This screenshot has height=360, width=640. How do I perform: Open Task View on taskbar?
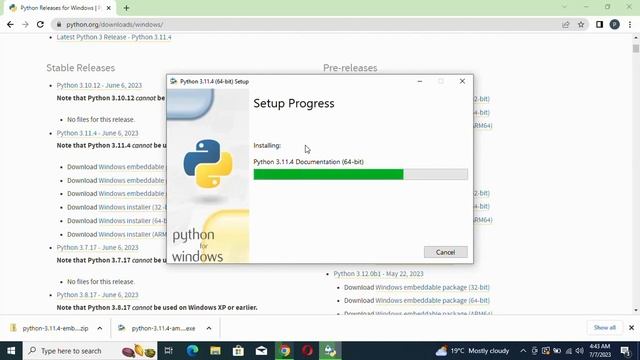(169, 351)
